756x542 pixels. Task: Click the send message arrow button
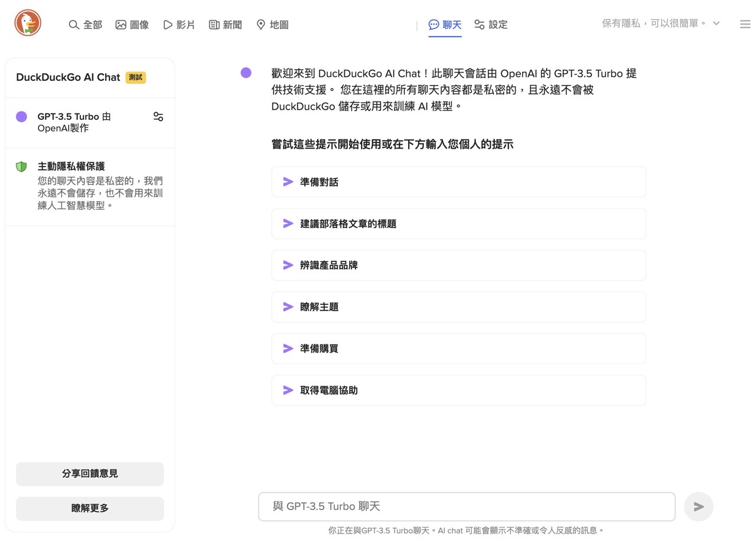tap(699, 507)
